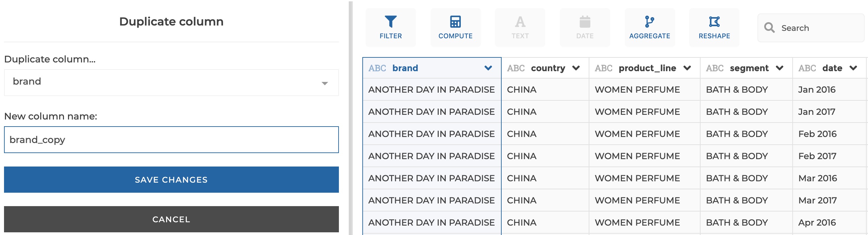868x235 pixels.
Task: Click the Text tool icon
Action: (520, 22)
